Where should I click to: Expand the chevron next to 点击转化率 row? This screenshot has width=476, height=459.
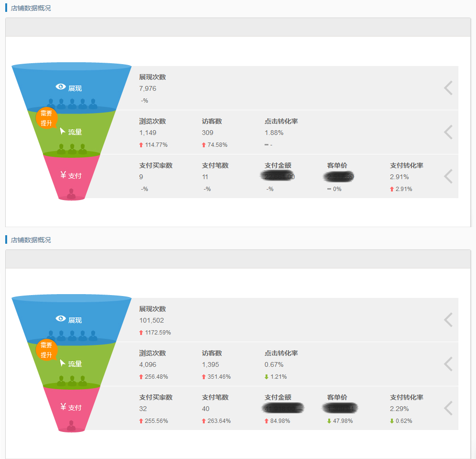point(447,132)
